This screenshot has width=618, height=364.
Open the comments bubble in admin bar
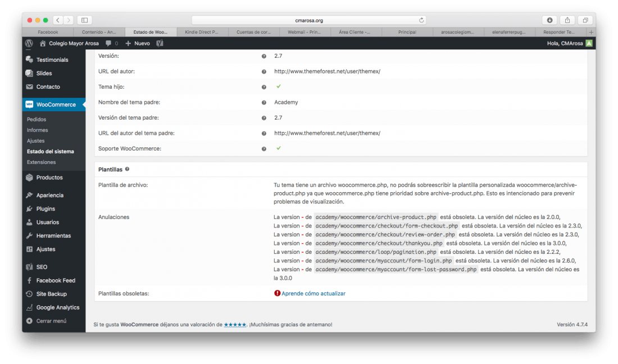pos(112,43)
